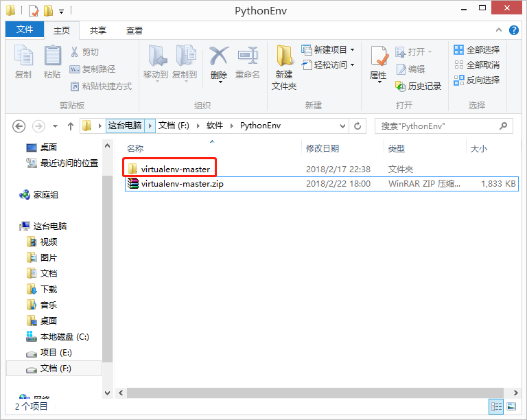527x420 pixels.
Task: Go up one folder level arrow
Action: tap(70, 126)
